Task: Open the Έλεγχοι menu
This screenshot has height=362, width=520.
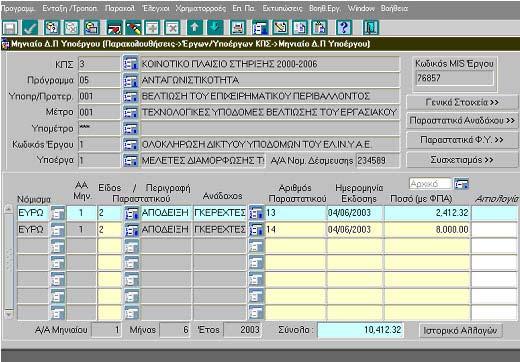Action: pos(156,9)
